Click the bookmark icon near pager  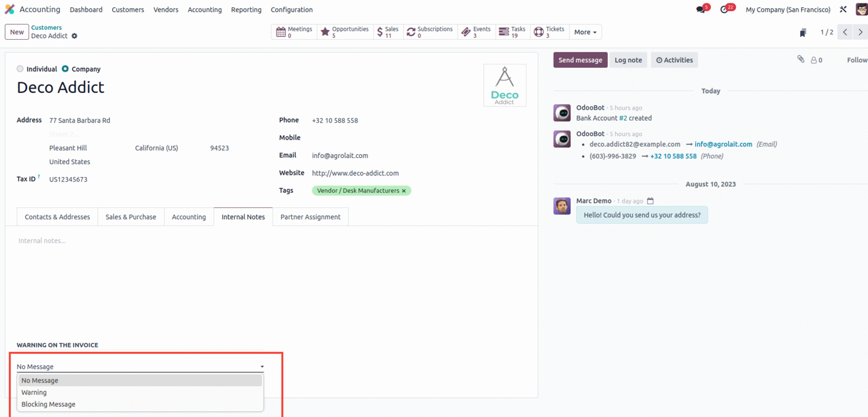[x=804, y=33]
